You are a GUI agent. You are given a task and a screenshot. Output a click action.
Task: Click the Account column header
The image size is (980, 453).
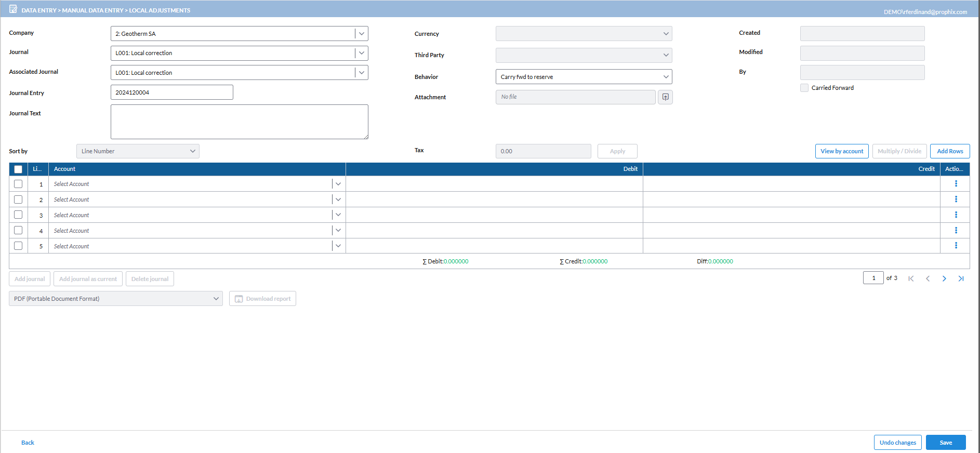click(x=65, y=169)
